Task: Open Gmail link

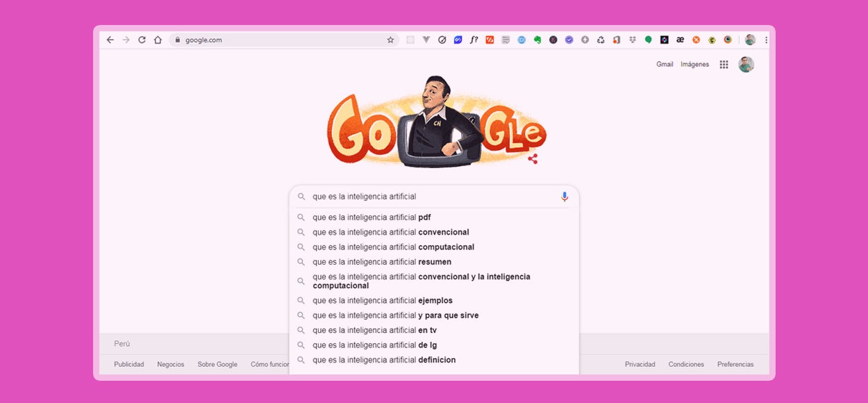Action: pyautogui.click(x=665, y=65)
